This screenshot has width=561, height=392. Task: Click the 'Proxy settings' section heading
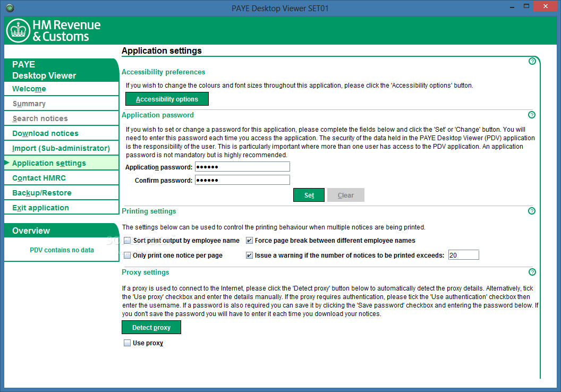pyautogui.click(x=145, y=272)
